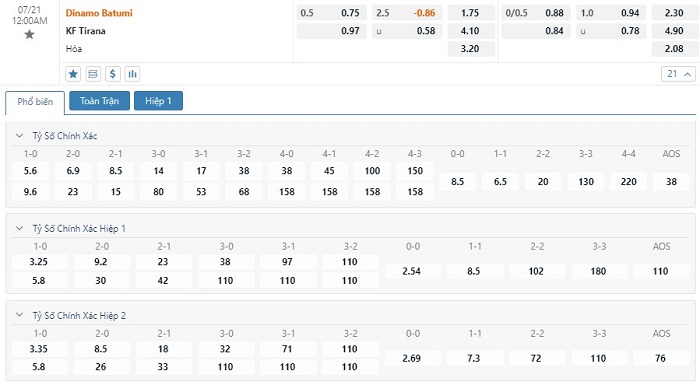
Task: Select the Phổ biến tab
Action: pos(35,102)
